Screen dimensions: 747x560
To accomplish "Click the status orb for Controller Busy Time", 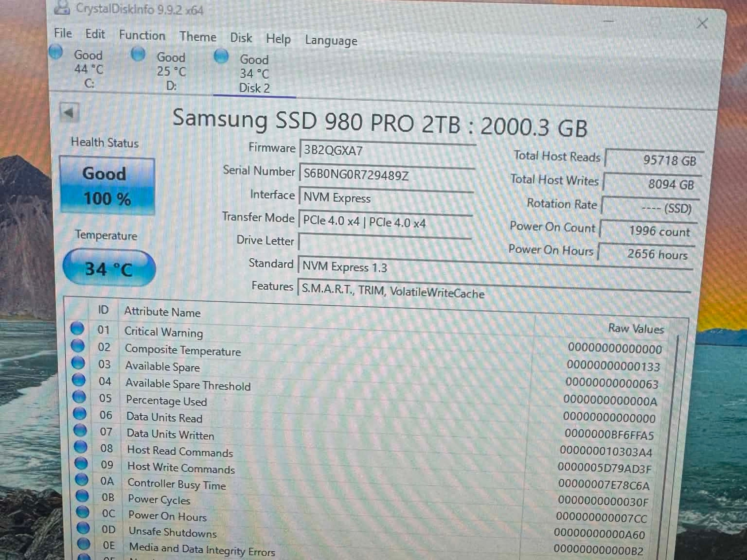I will pyautogui.click(x=82, y=479).
